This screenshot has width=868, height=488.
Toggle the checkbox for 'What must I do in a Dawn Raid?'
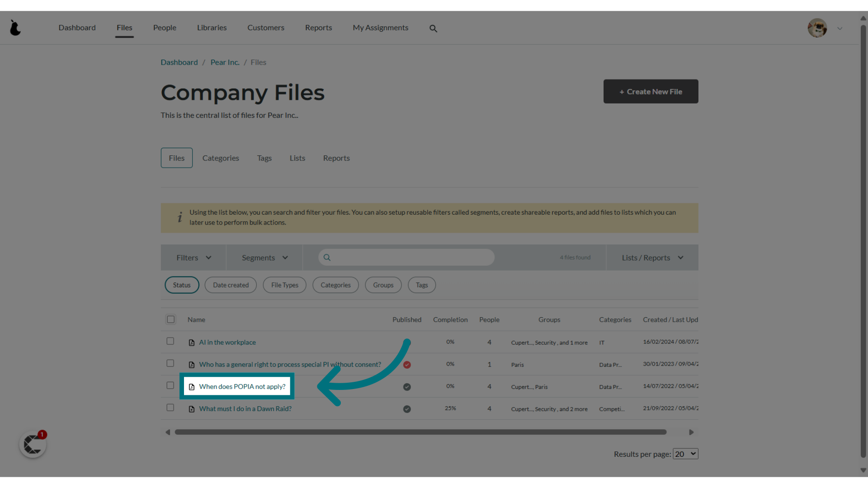[170, 408]
